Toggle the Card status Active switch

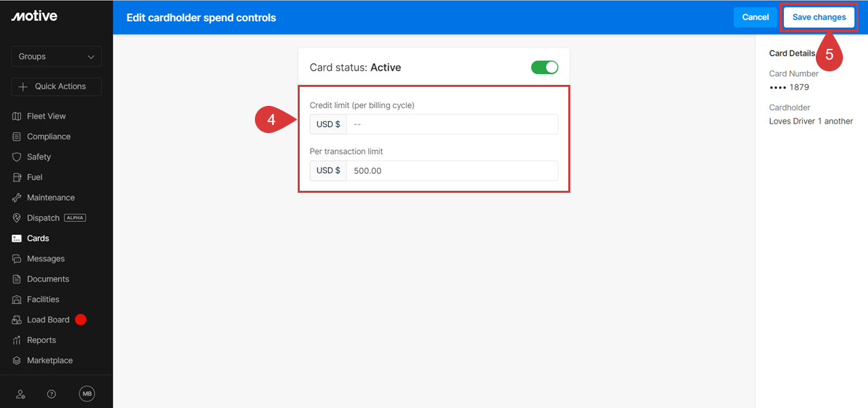(544, 67)
